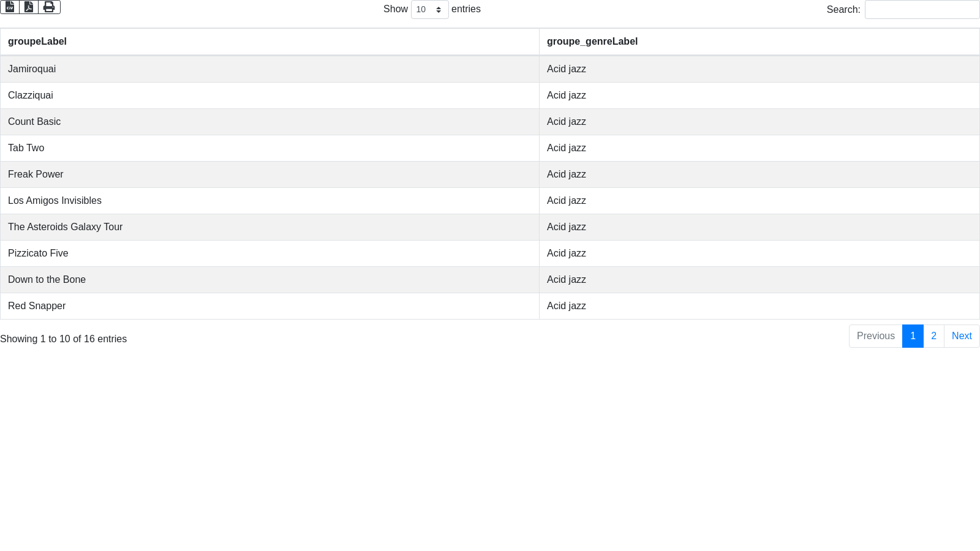
Task: Click the Clazziquai table cell
Action: (x=31, y=96)
